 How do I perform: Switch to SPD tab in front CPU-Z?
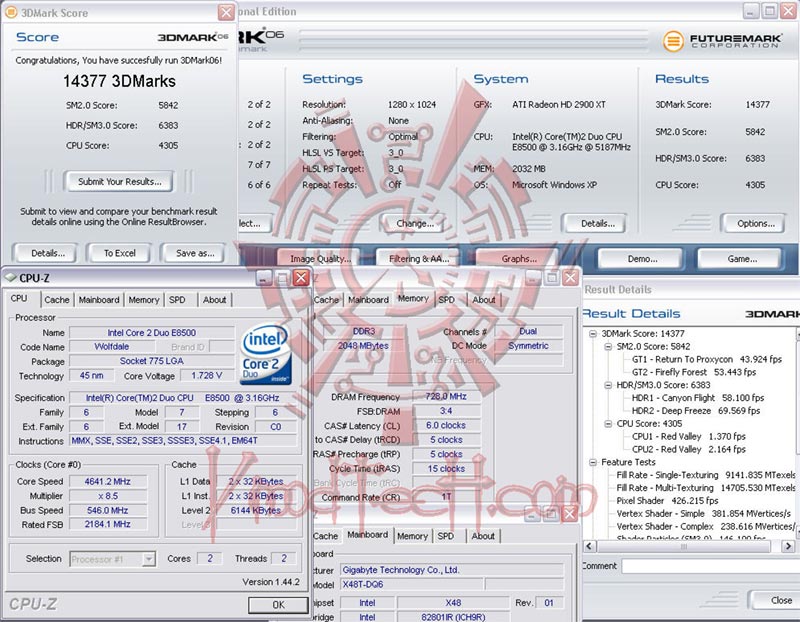[177, 300]
